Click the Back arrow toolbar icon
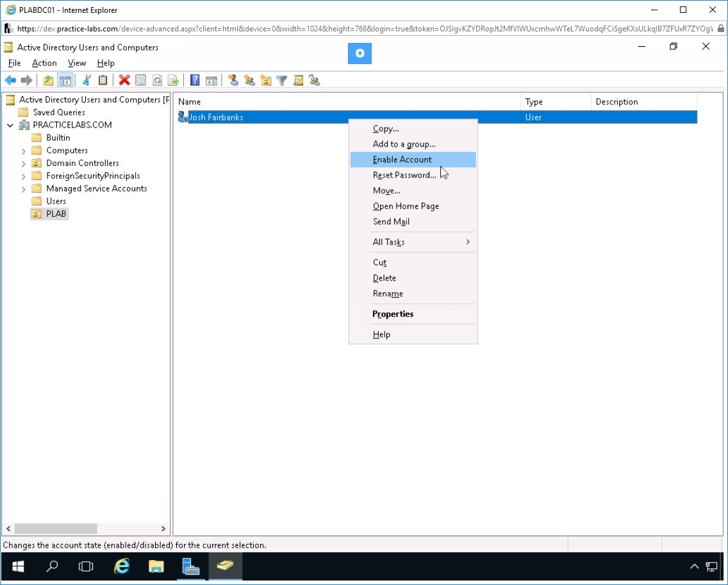 (x=10, y=80)
